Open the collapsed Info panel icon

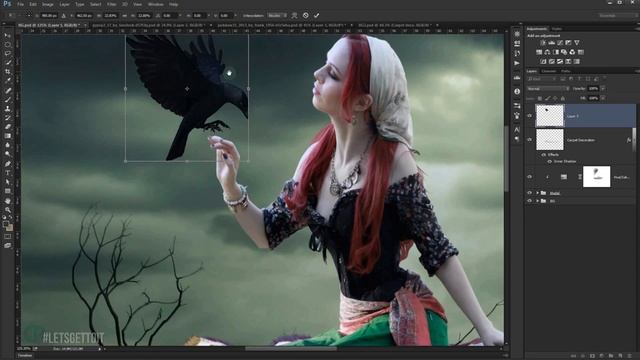point(517,91)
